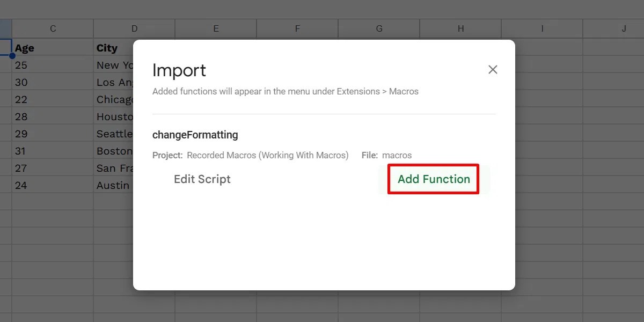Close the Import dialog
This screenshot has width=644, height=322.
(x=493, y=69)
